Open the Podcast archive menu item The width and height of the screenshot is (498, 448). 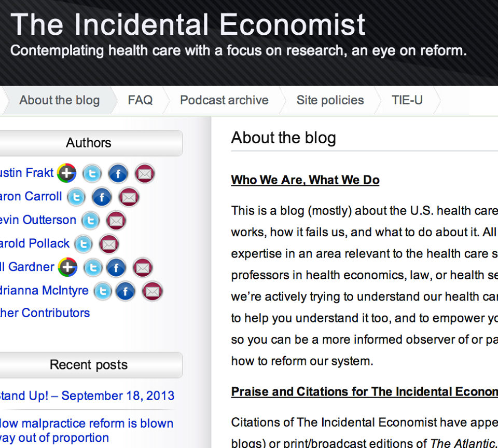pyautogui.click(x=224, y=100)
